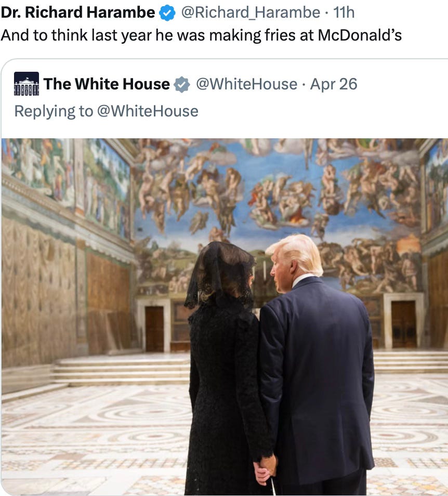Click the @Richard_Harambe handle
The image size is (448, 496).
click(x=251, y=13)
